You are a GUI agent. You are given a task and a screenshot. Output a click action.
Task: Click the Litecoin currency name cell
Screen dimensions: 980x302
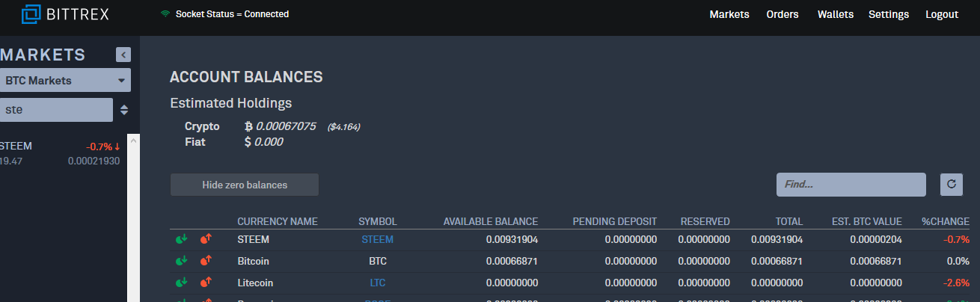[x=257, y=283]
